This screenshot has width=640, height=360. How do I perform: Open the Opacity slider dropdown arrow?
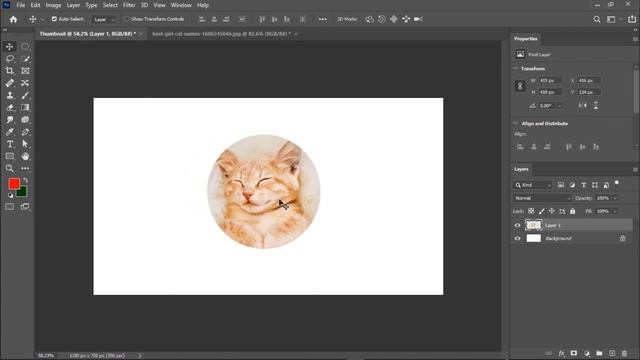(615, 198)
